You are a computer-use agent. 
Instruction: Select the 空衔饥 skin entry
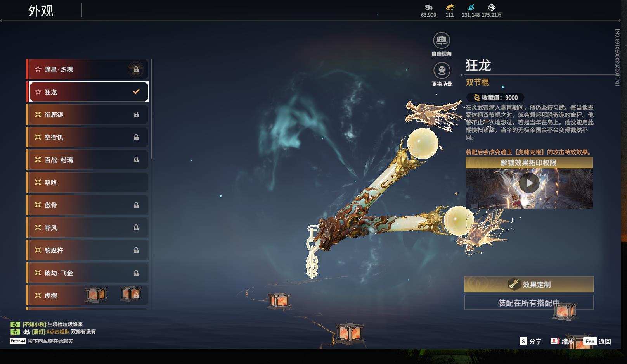87,137
